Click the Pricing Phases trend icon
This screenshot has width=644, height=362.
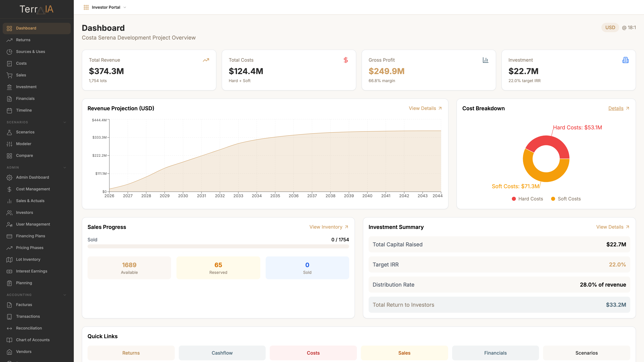[x=10, y=248]
